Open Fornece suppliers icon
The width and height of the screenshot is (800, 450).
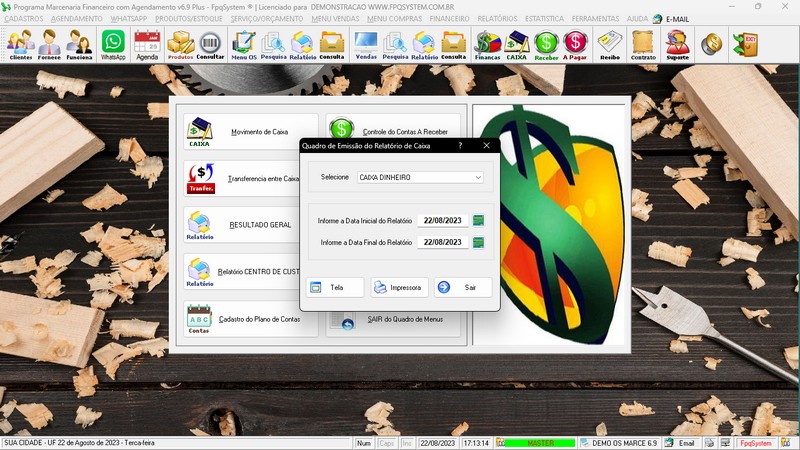tap(49, 45)
